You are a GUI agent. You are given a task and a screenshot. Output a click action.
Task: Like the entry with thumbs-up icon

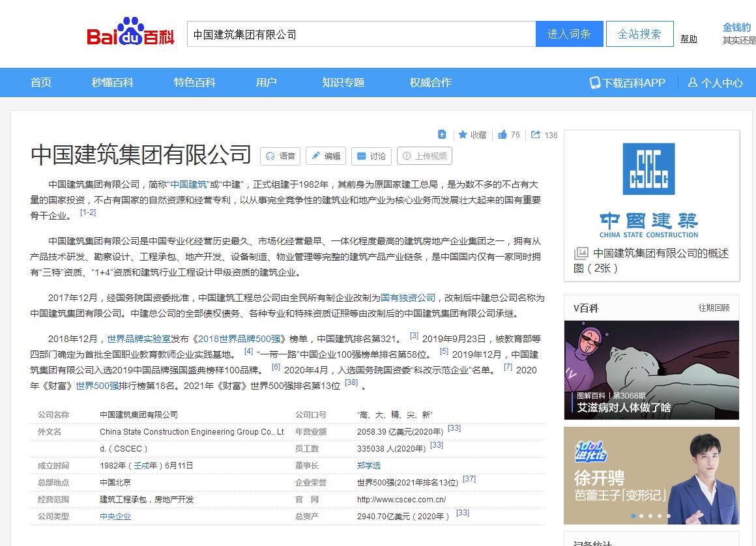[x=502, y=134]
